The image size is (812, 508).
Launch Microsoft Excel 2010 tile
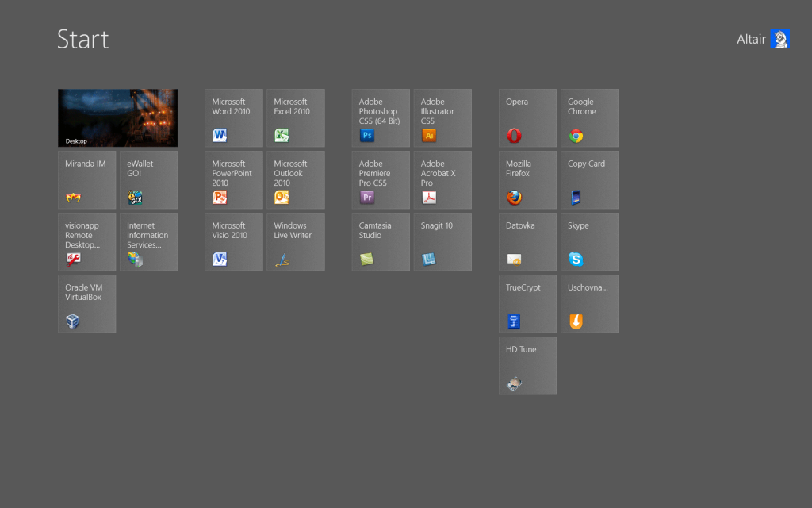(x=296, y=117)
